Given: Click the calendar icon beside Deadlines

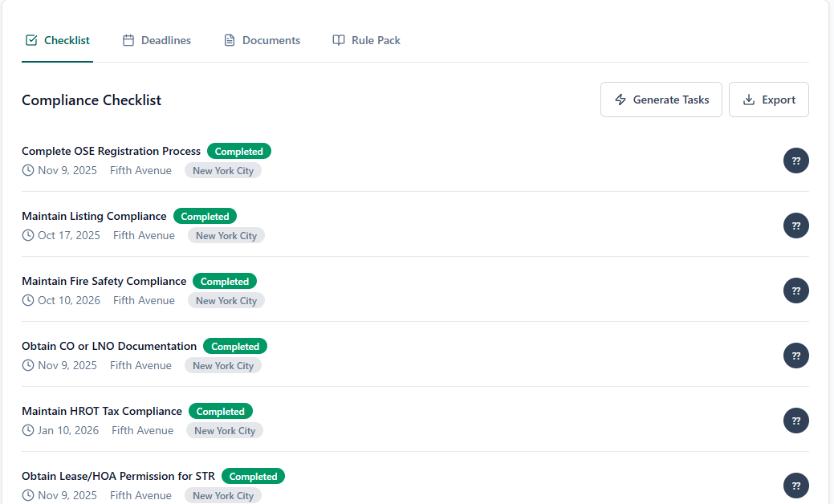Looking at the screenshot, I should coord(130,39).
